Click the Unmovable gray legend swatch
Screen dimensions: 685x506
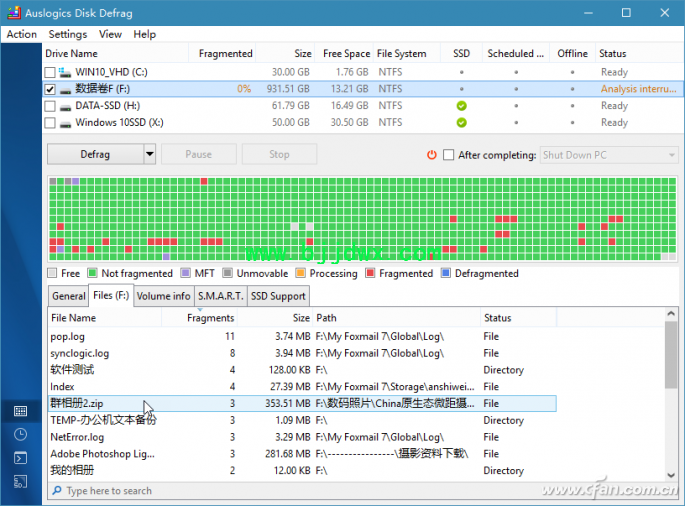coord(227,274)
